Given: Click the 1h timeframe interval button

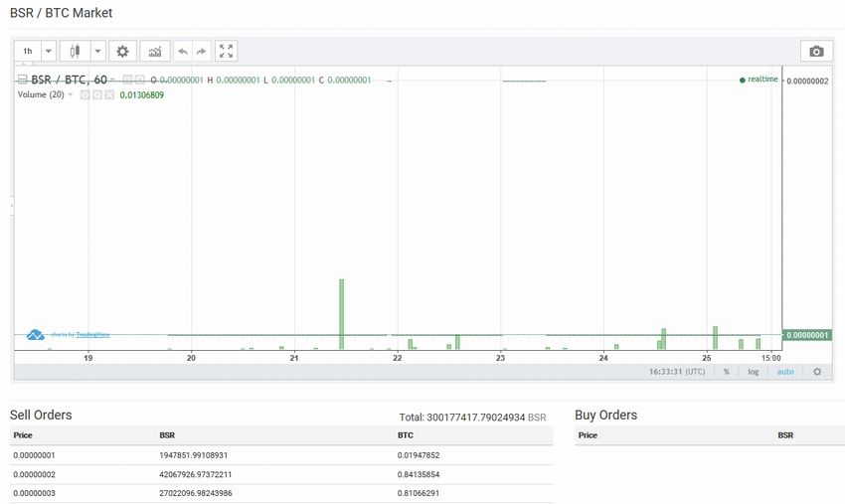Looking at the screenshot, I should pos(28,52).
